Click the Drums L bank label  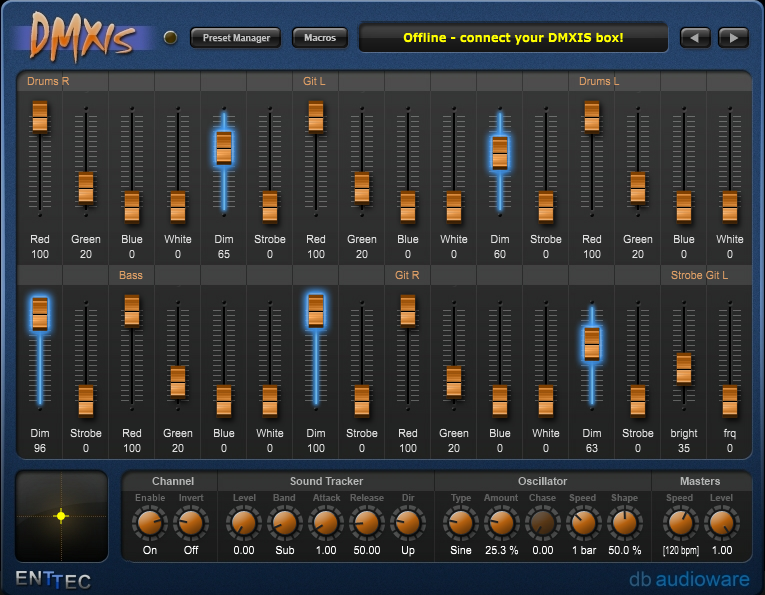599,81
